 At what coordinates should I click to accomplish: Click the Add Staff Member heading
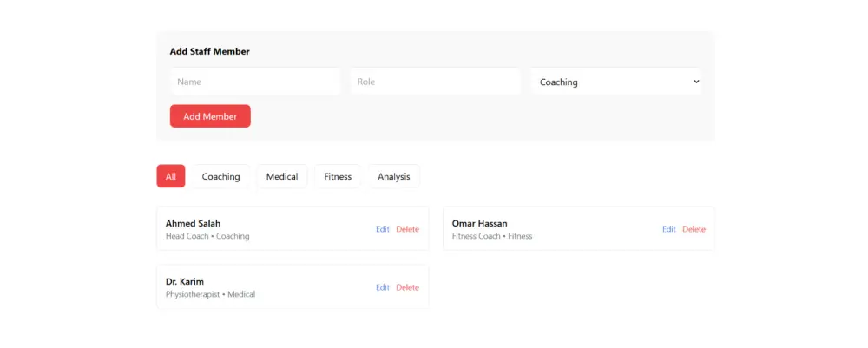pos(210,51)
